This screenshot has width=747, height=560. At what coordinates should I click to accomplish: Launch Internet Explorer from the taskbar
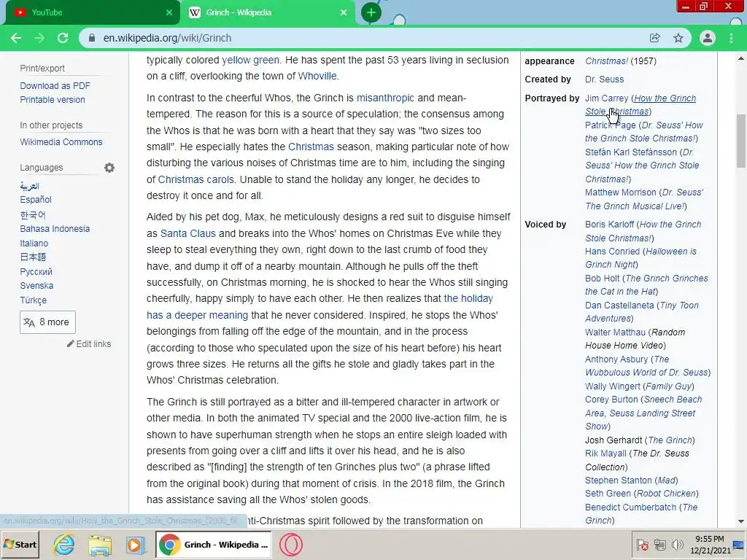click(64, 545)
